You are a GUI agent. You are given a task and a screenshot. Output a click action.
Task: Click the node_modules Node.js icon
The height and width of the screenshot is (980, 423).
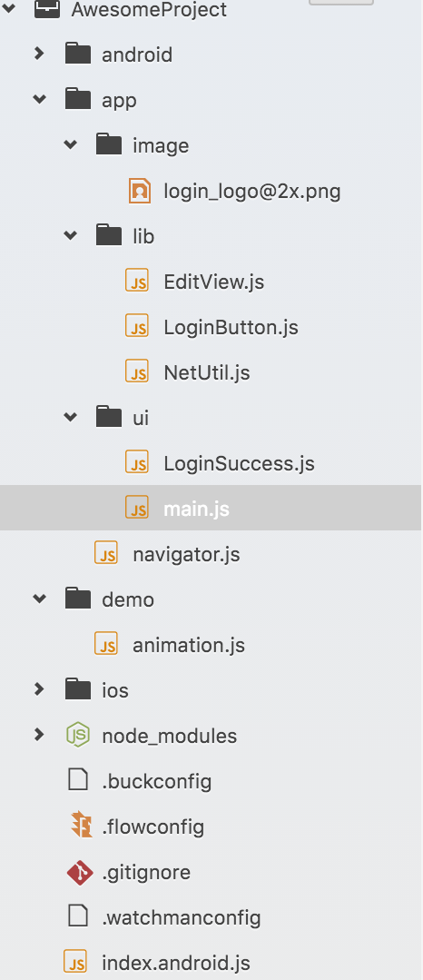point(78,736)
